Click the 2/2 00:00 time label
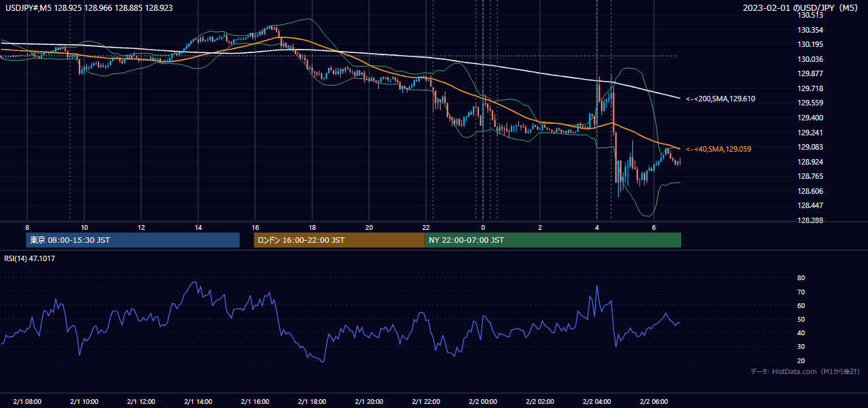 pos(484,401)
